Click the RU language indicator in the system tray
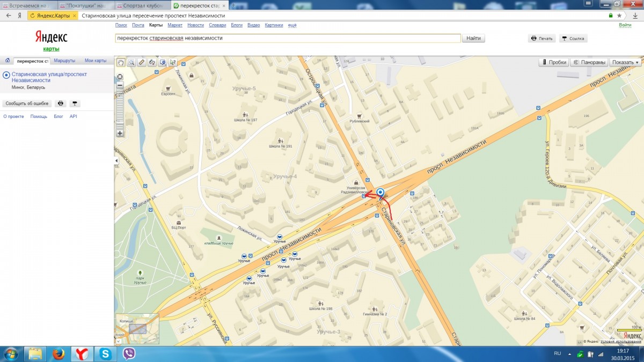 click(557, 353)
